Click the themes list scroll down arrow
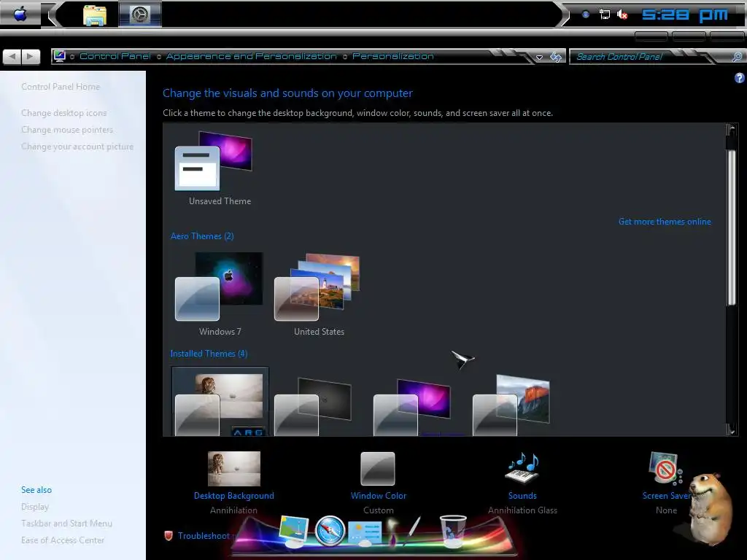The height and width of the screenshot is (560, 747). click(731, 430)
